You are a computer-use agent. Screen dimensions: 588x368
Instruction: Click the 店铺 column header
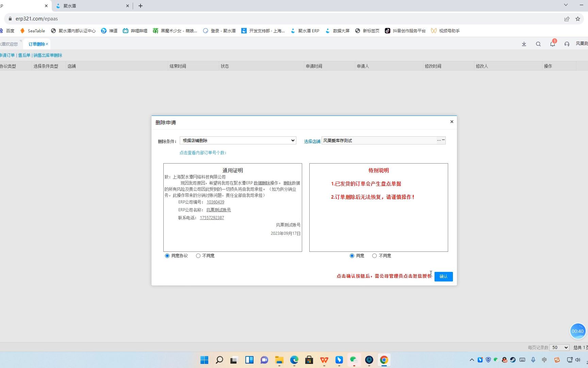click(x=117, y=66)
